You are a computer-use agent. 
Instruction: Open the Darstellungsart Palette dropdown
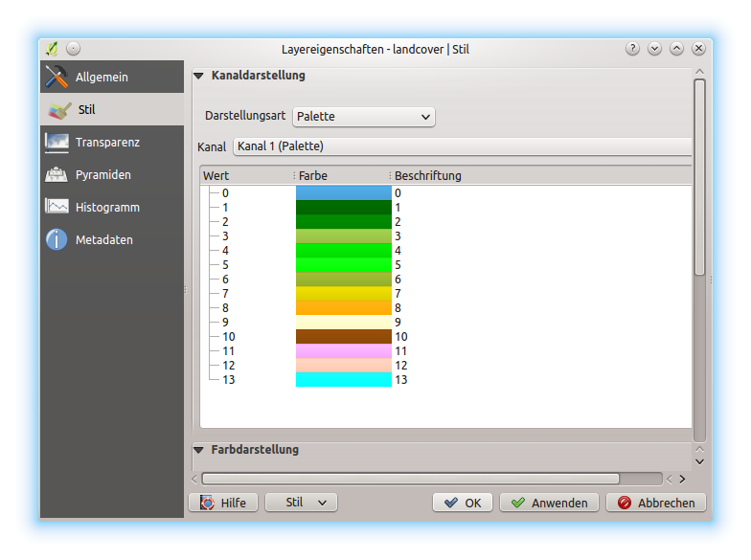pos(363,117)
